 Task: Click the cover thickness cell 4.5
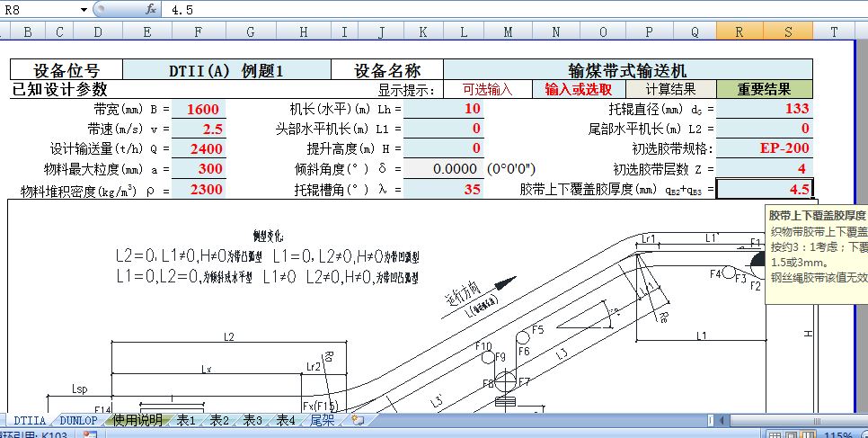765,189
